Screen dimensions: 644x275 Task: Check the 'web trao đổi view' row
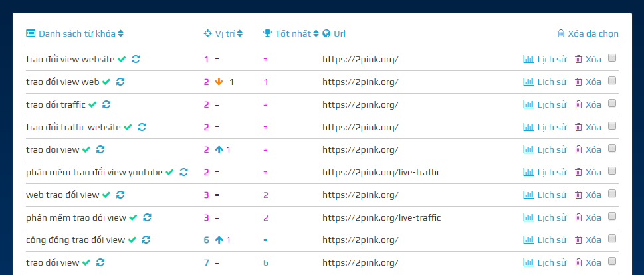(612, 193)
